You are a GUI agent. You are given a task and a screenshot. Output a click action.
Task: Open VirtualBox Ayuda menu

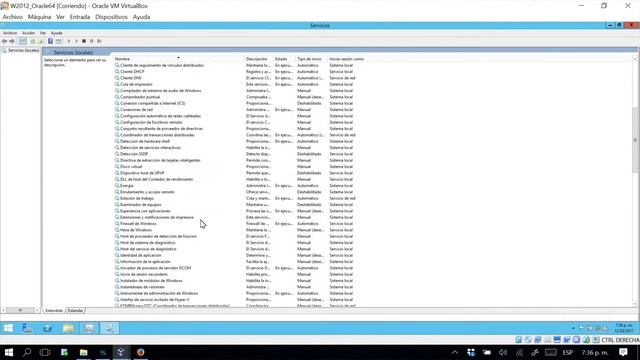(141, 17)
